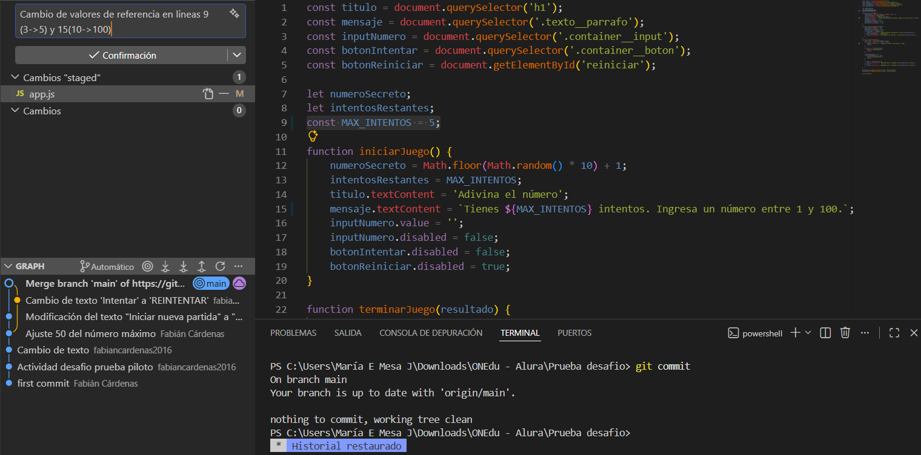Select app.js in staged changes
This screenshot has width=921, height=455.
127,94
